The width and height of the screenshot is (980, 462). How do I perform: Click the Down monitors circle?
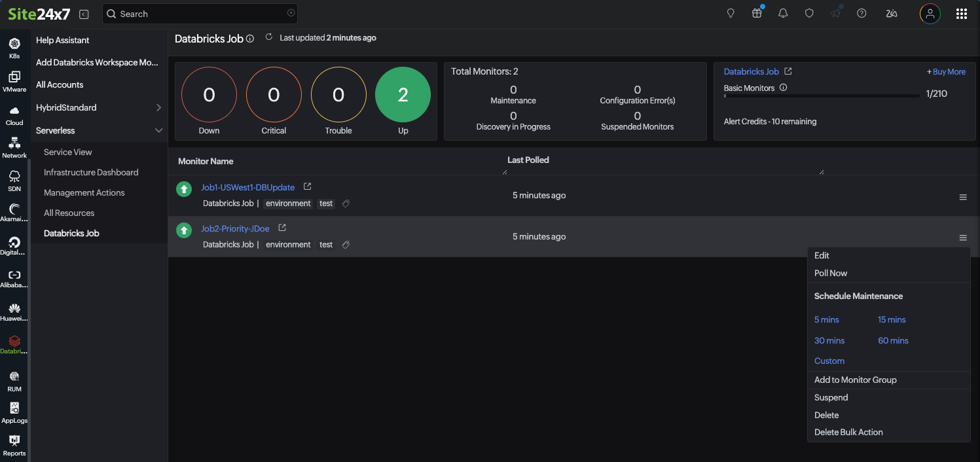point(209,96)
